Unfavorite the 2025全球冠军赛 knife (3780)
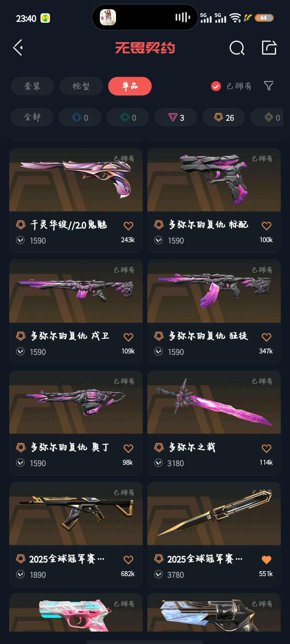Screen dimensions: 290x644 266,560
